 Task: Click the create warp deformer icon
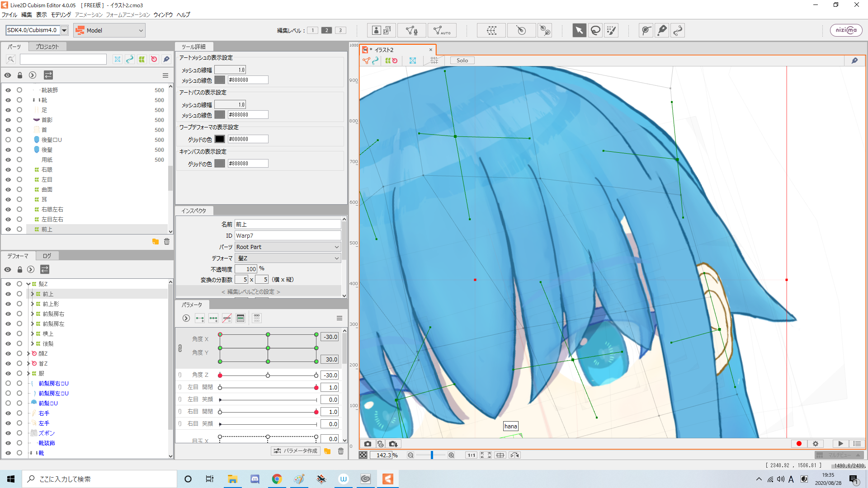[x=491, y=30]
